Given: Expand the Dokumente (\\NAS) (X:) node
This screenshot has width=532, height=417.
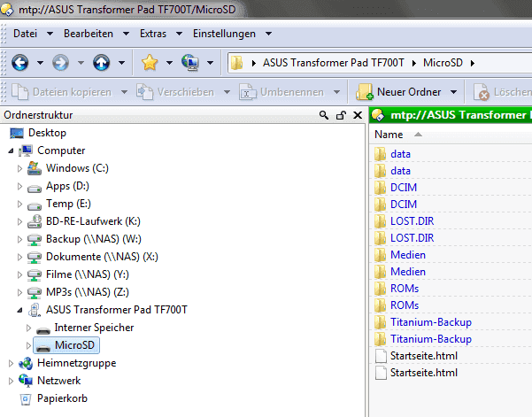Looking at the screenshot, I should [19, 257].
